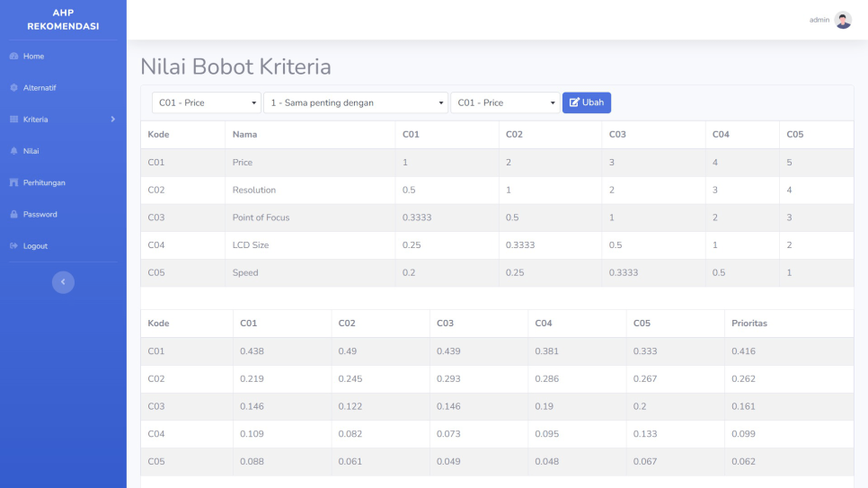Click the 'Nilai Bobot Kriteria' heading

tap(235, 67)
